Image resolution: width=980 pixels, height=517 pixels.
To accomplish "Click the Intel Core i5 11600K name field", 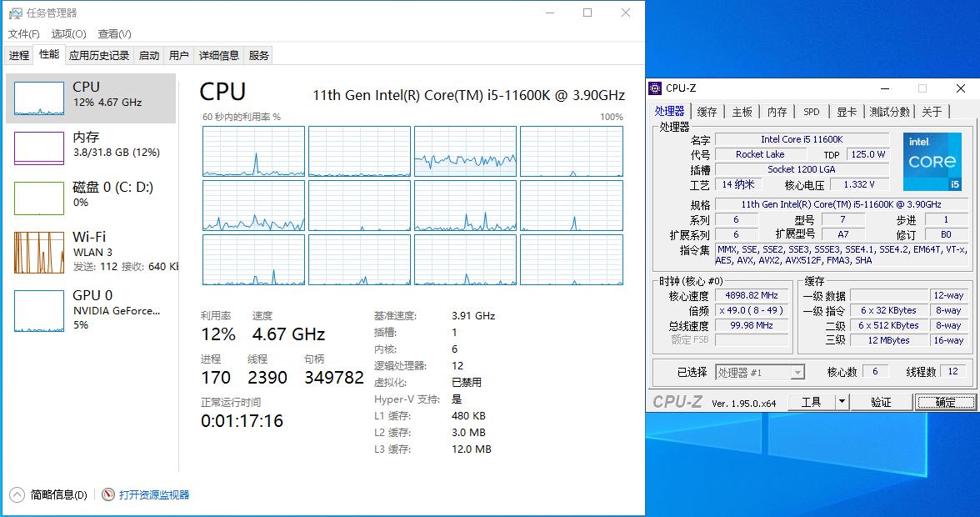I will [802, 139].
